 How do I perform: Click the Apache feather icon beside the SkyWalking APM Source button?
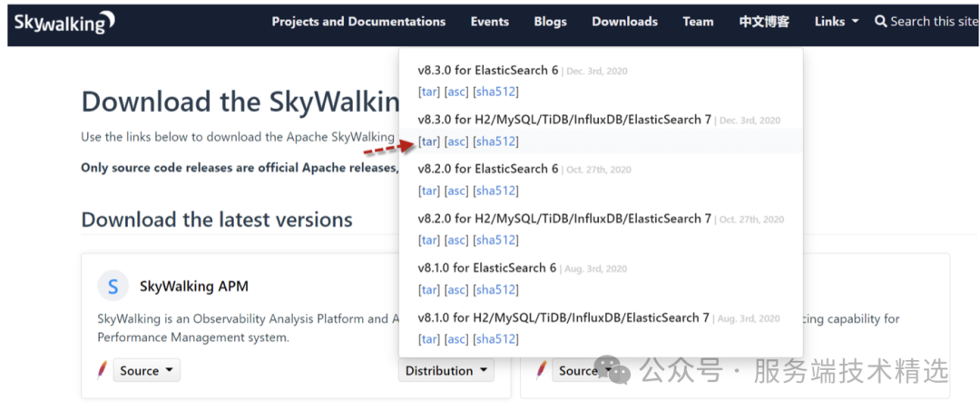103,371
